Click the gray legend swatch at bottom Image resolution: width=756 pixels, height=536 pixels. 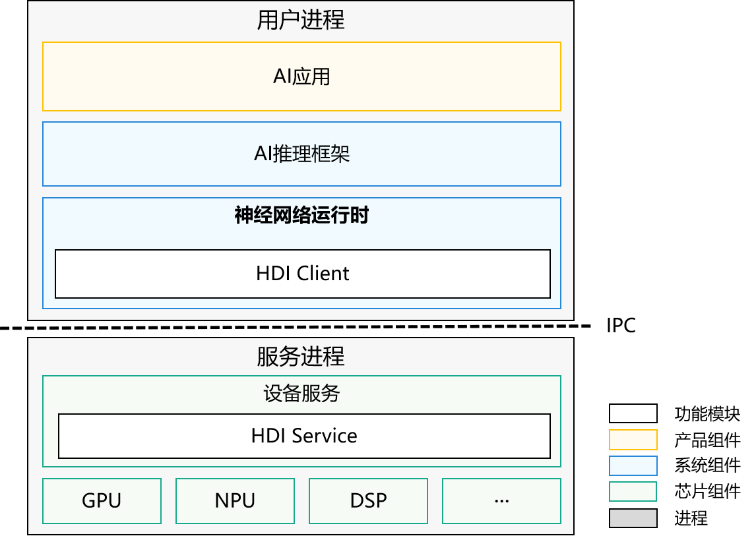tap(633, 518)
